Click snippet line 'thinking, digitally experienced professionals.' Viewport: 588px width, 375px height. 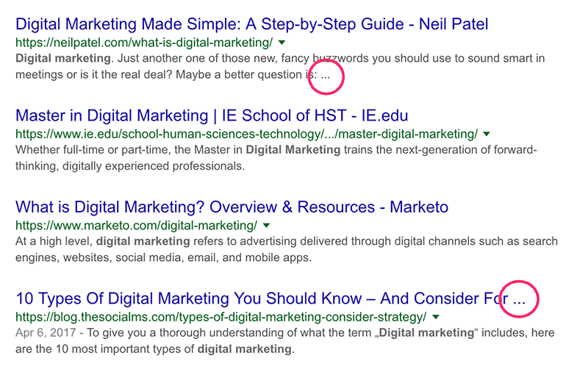click(x=130, y=166)
